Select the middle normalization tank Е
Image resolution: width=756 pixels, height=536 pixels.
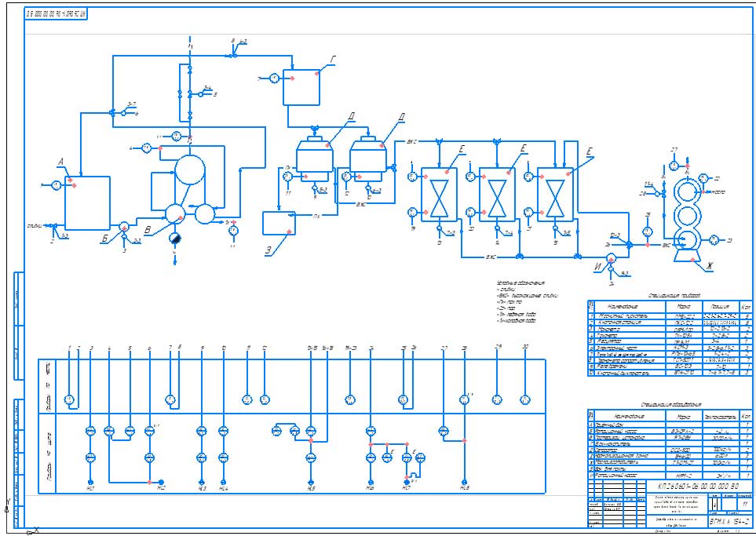(497, 195)
